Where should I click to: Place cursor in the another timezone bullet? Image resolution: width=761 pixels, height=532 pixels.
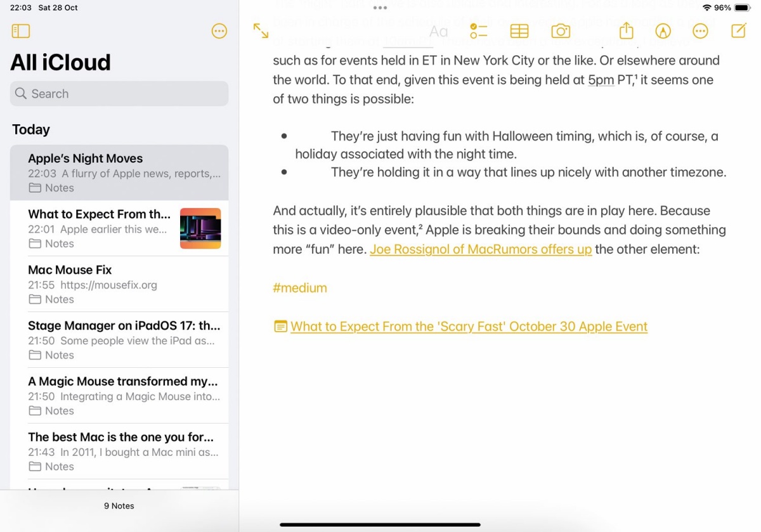[528, 172]
